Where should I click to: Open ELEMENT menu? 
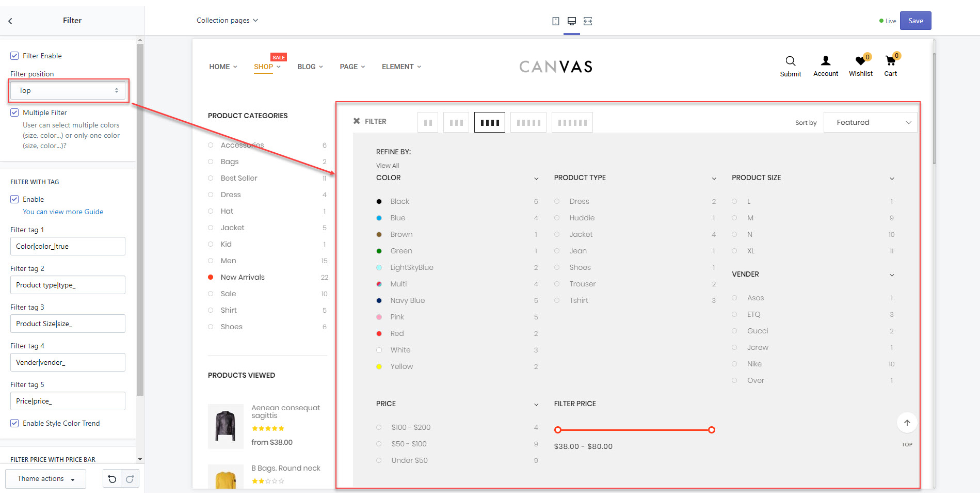coord(401,67)
